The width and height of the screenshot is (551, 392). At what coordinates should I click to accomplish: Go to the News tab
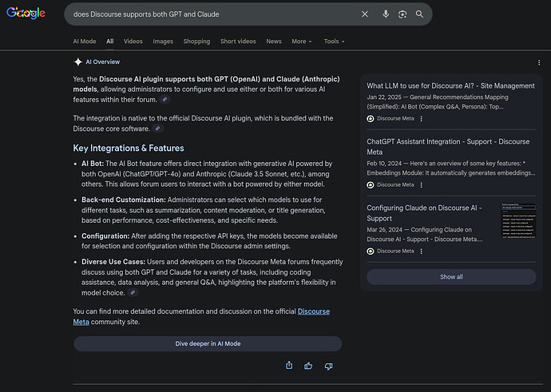point(274,41)
